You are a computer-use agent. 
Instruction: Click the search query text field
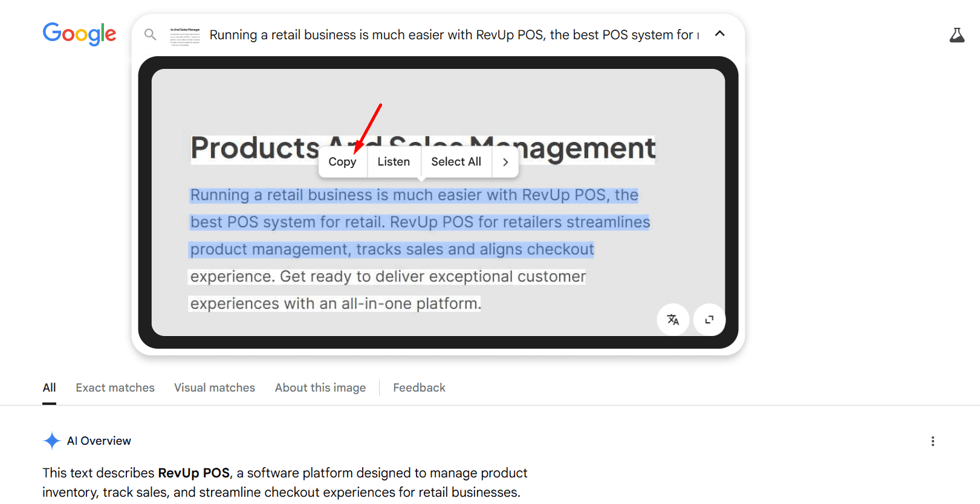[x=454, y=35]
